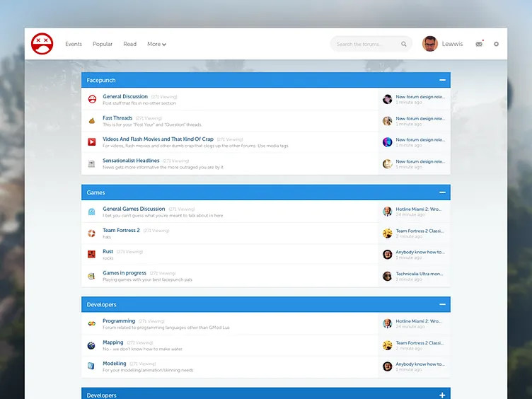532x399 pixels.
Task: Open the Lewwis username link
Action: (452, 44)
